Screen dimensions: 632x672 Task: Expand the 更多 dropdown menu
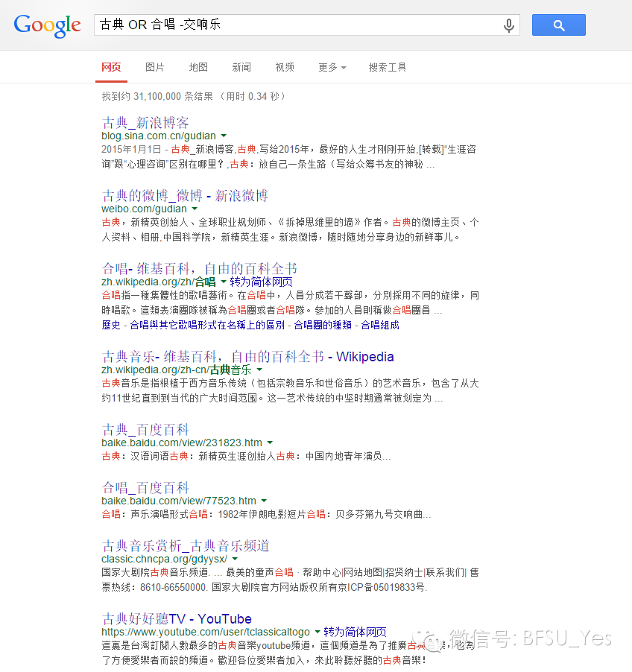(332, 67)
